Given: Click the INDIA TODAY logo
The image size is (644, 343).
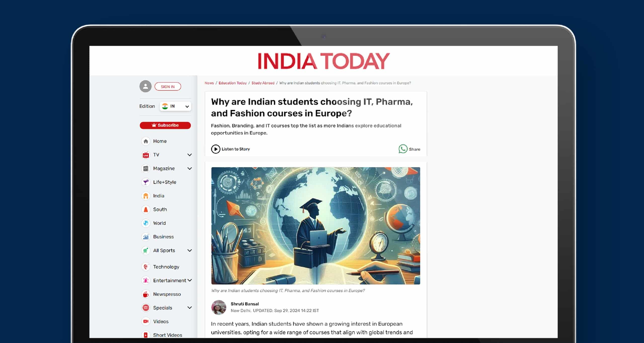Looking at the screenshot, I should 324,61.
